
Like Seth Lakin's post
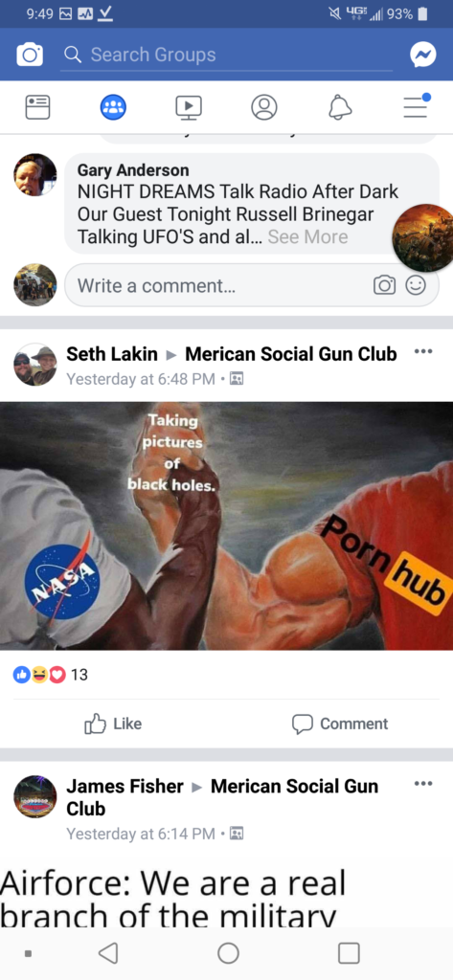pyautogui.click(x=113, y=724)
